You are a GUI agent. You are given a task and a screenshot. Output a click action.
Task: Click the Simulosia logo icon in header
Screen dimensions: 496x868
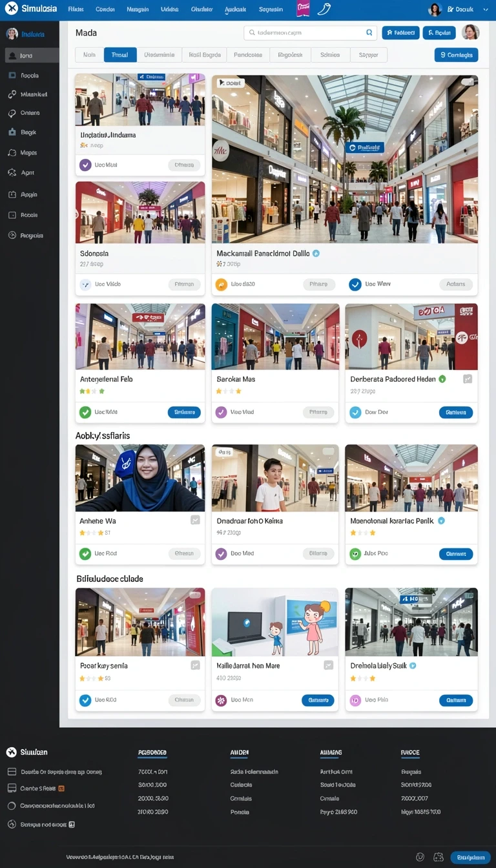pyautogui.click(x=11, y=9)
